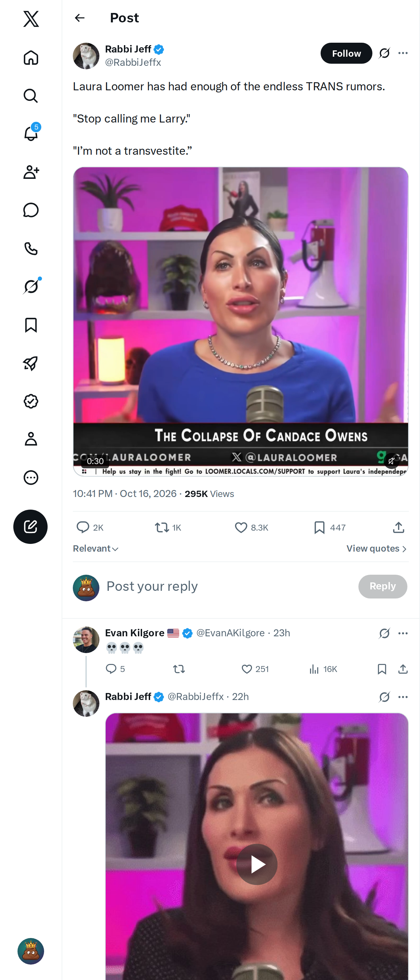Click the compose post button
The image size is (420, 980).
pyautogui.click(x=30, y=526)
